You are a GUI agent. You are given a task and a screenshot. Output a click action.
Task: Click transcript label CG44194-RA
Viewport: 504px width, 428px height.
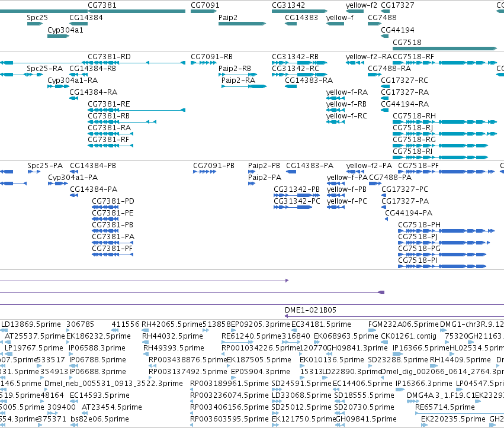405,104
